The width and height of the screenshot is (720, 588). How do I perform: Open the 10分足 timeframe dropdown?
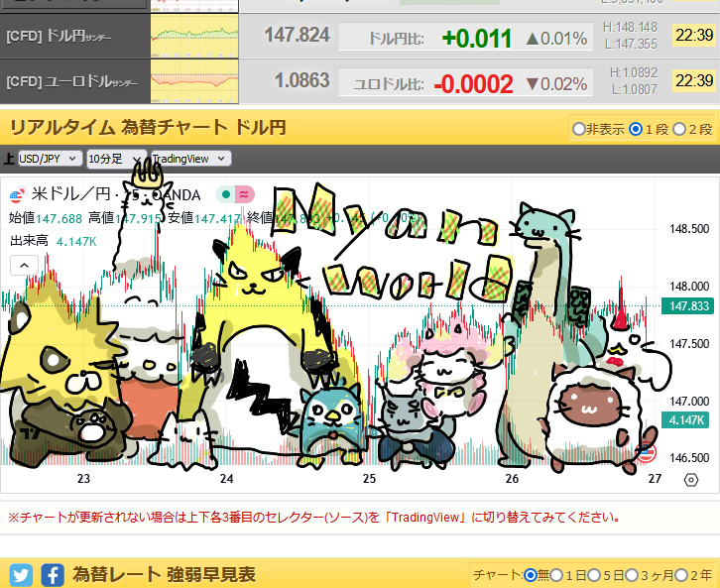click(x=117, y=159)
